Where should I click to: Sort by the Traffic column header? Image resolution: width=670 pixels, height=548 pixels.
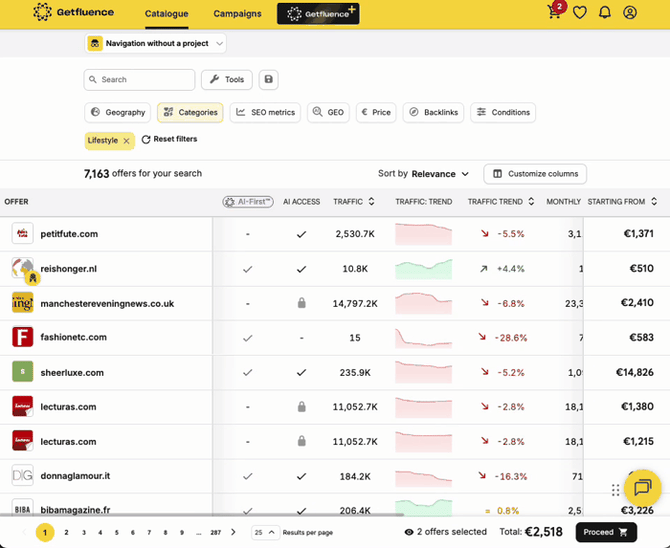pyautogui.click(x=354, y=201)
